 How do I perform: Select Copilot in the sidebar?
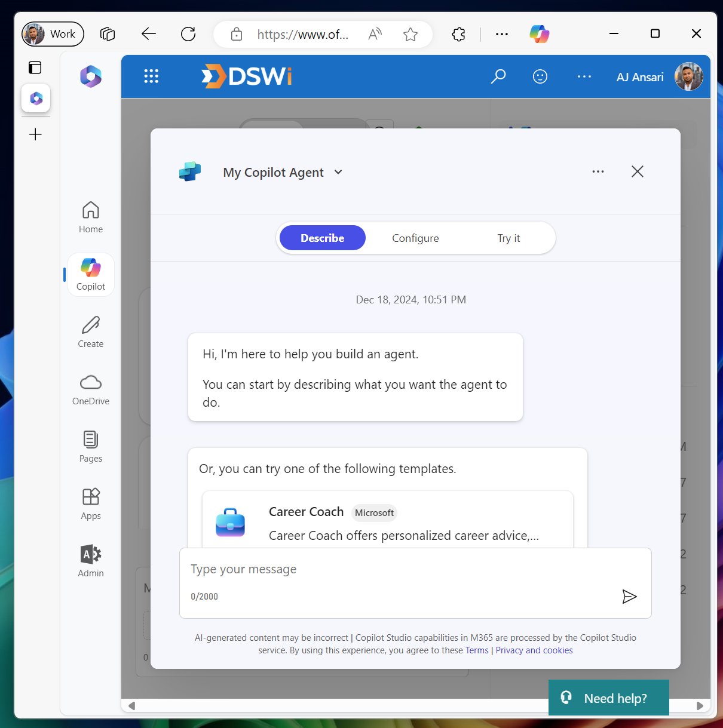click(x=91, y=275)
